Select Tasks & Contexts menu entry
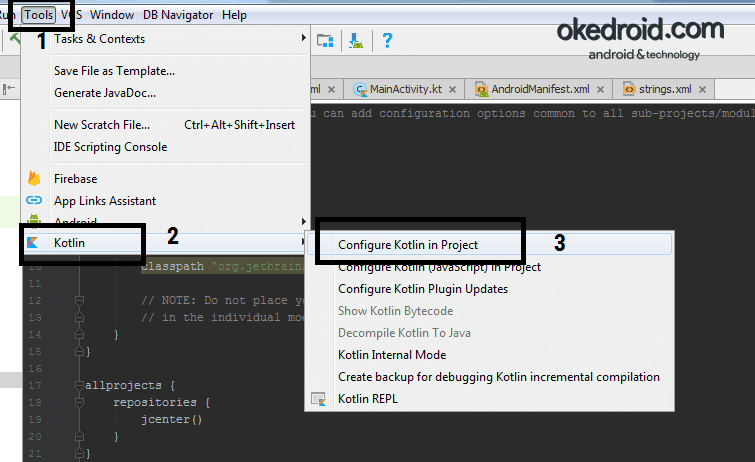 click(166, 39)
